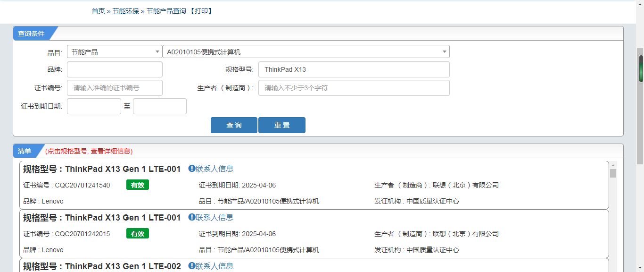Show 联系人信息 for the CQC20701241540 entry
The image size is (644, 272).
click(x=211, y=169)
